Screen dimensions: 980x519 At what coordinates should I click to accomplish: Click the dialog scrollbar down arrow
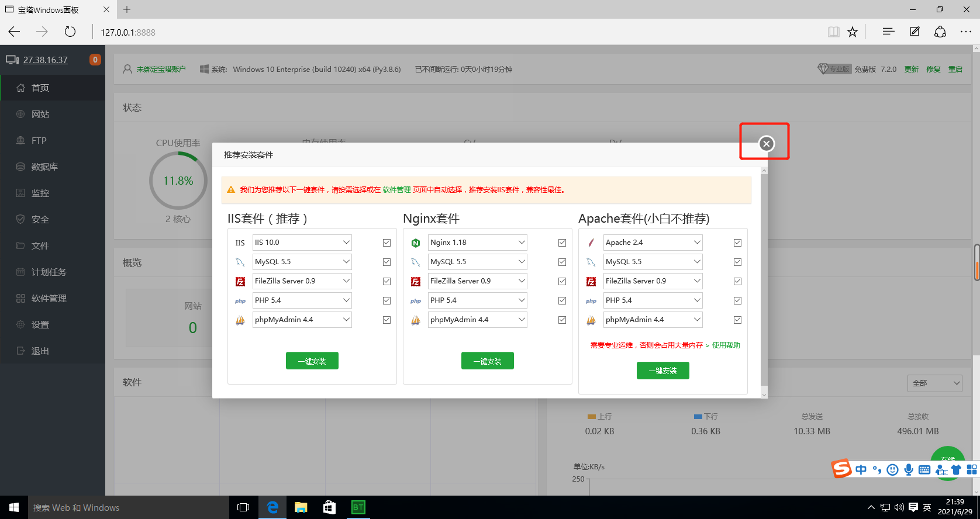coord(764,395)
